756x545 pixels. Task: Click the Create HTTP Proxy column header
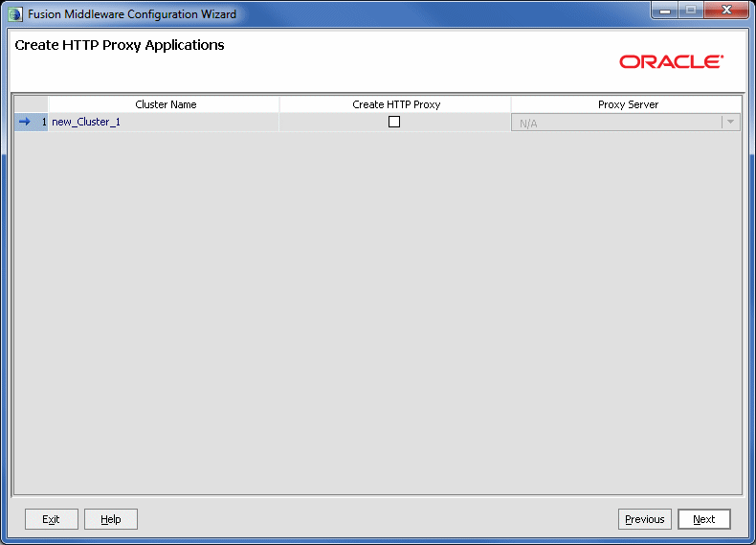pos(395,104)
